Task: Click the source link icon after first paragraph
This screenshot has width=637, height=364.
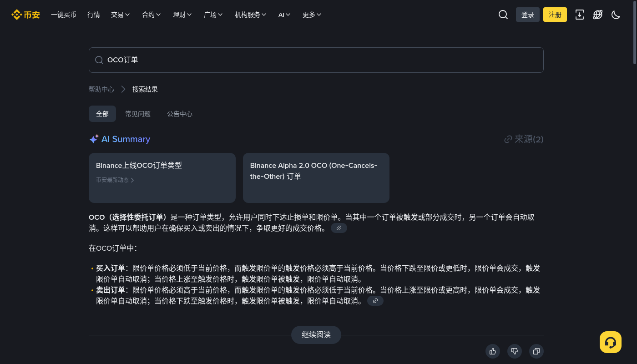Action: tap(339, 228)
